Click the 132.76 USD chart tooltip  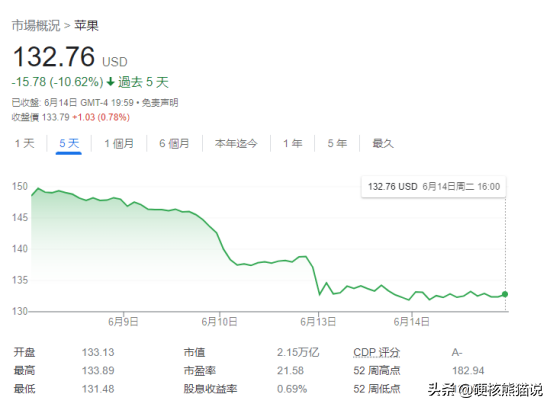point(434,187)
